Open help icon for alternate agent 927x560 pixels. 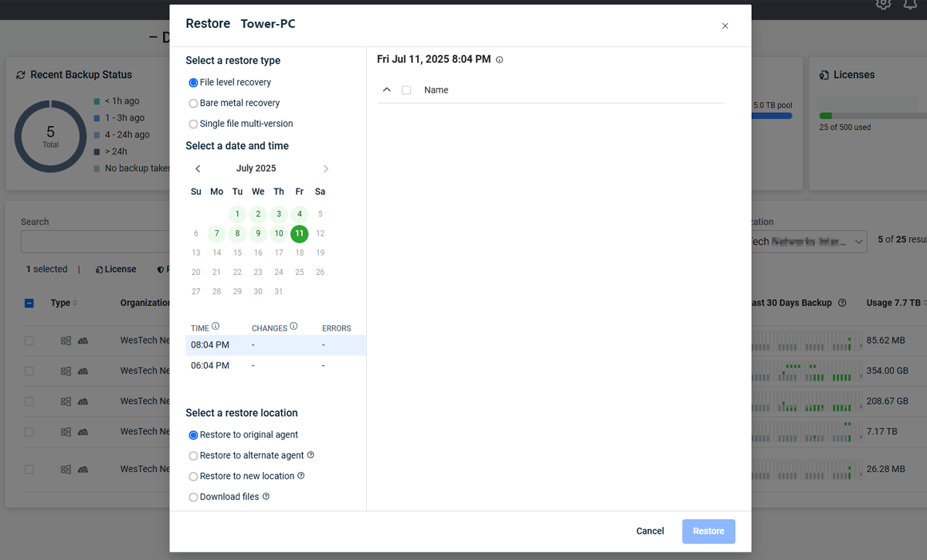[311, 455]
